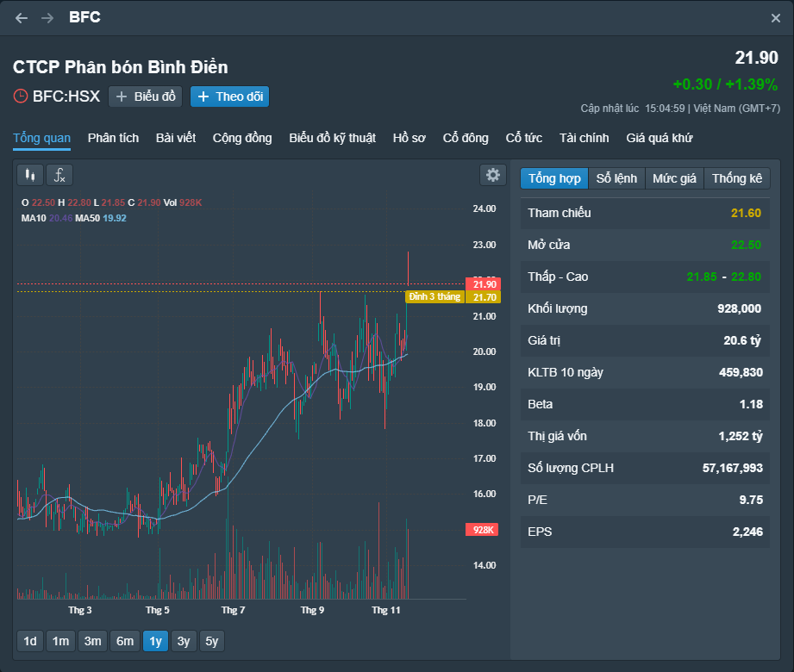The image size is (794, 672).
Task: Click the Cập nhật lúc 15:04:59 timestamp
Action: pyautogui.click(x=633, y=109)
